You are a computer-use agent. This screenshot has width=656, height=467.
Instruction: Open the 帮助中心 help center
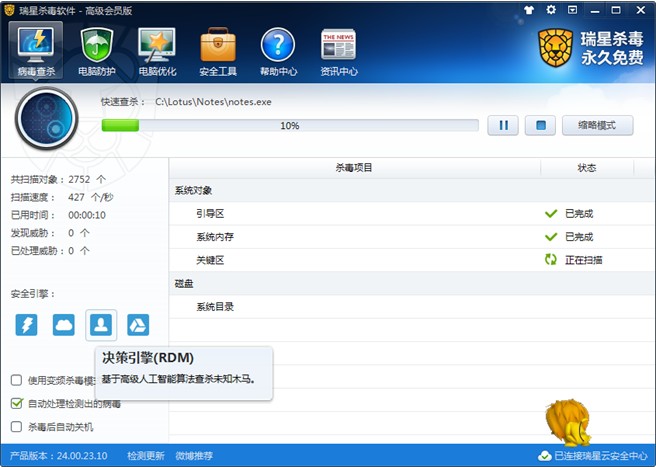click(278, 51)
